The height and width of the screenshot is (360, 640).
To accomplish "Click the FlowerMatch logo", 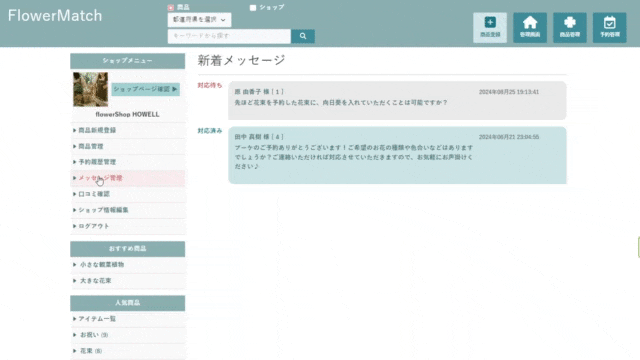I will coord(55,16).
